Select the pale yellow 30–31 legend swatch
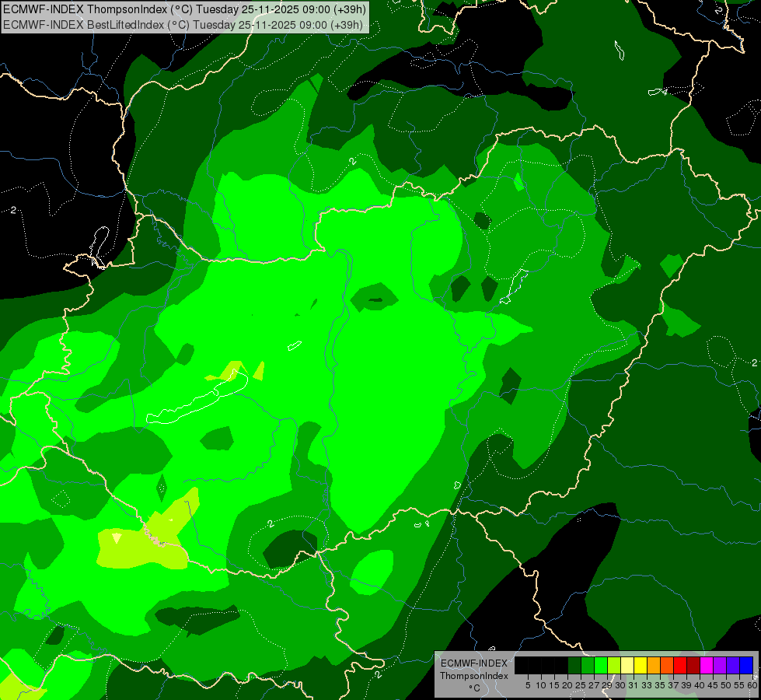761x700 pixels. click(x=627, y=665)
